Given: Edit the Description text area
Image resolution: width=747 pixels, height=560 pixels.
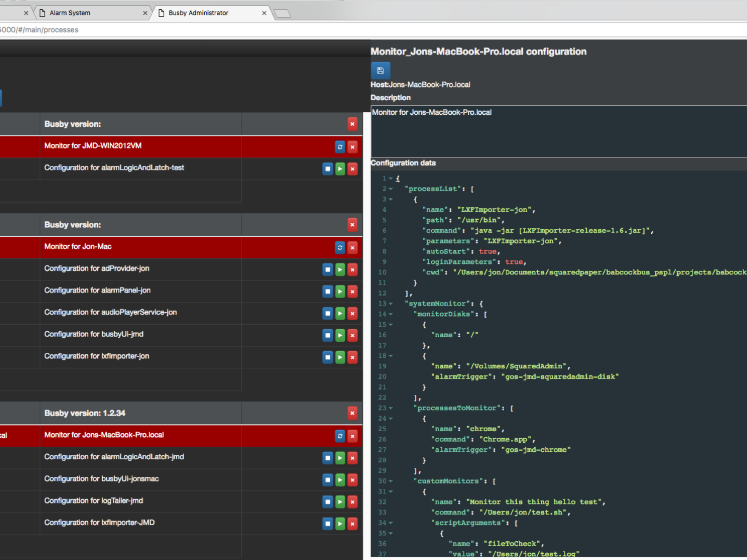Looking at the screenshot, I should 559,131.
